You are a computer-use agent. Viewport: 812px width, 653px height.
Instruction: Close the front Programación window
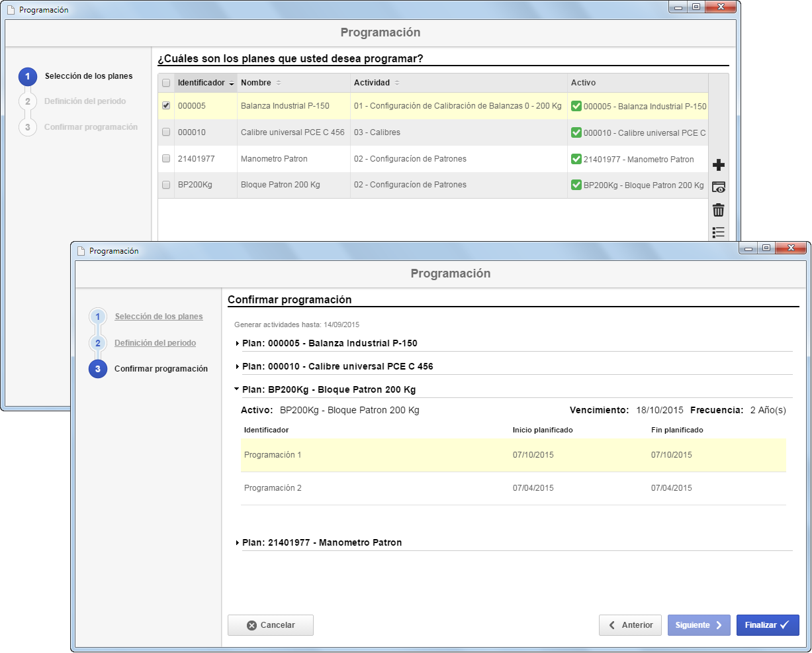point(790,248)
